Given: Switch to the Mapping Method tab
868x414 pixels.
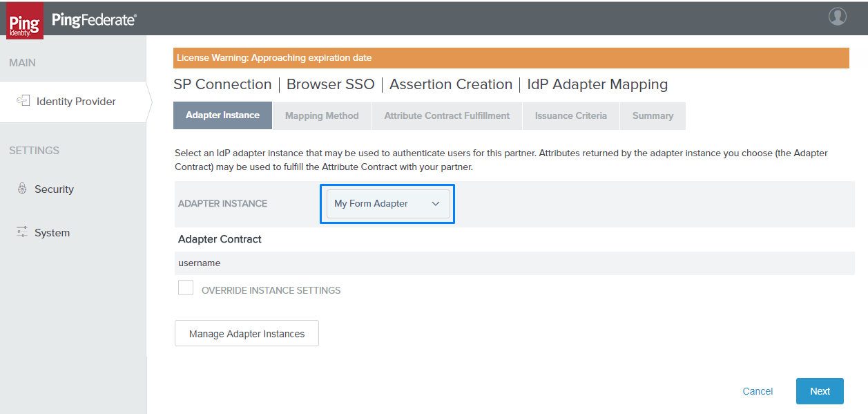Looking at the screenshot, I should point(322,116).
